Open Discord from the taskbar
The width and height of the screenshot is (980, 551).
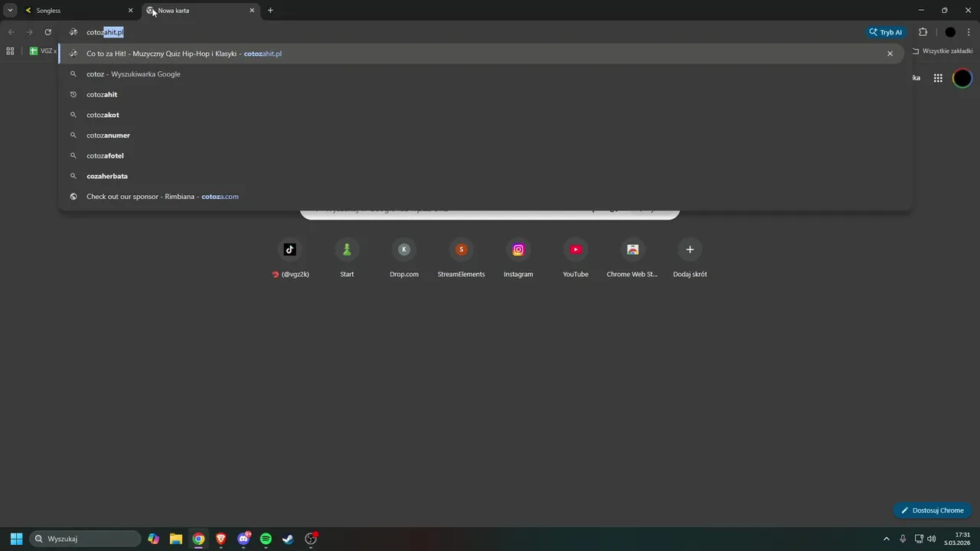pos(243,539)
